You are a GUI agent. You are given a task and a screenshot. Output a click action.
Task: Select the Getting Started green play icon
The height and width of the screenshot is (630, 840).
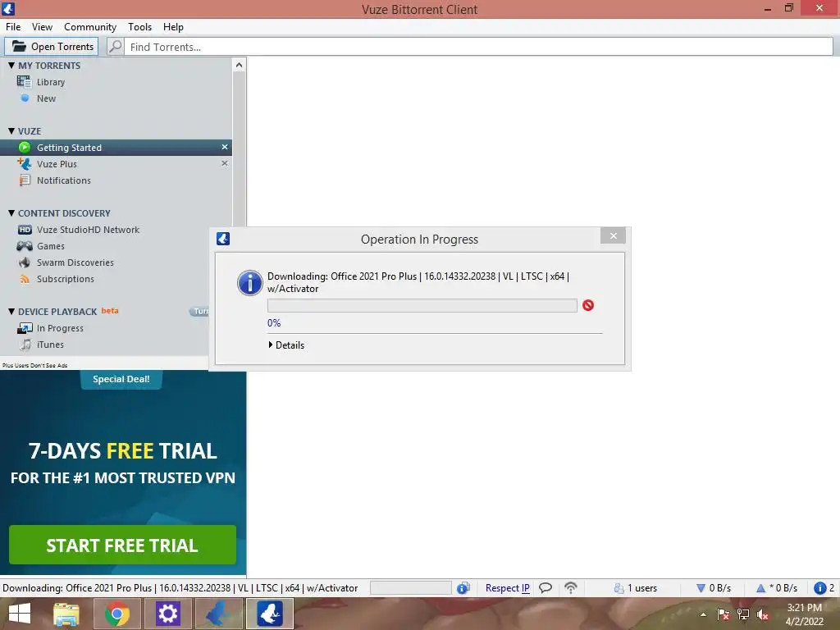25,147
